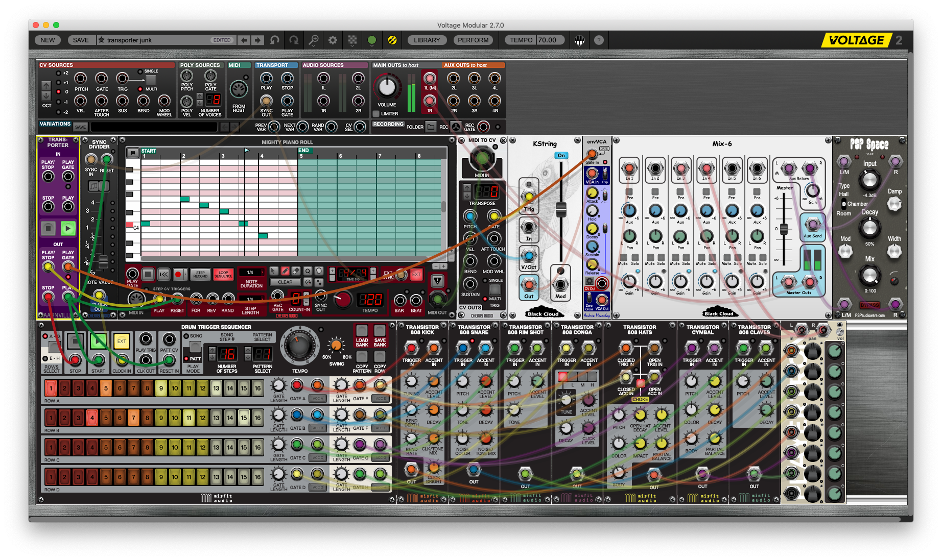Toggle LOOP SEQUENCE in the piano roll
Screen dimensions: 942x560
223,275
